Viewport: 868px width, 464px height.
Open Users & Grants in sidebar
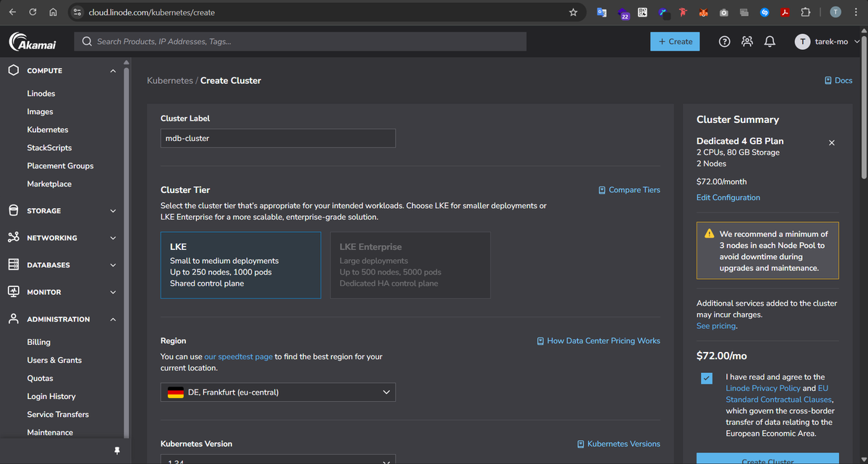point(54,361)
